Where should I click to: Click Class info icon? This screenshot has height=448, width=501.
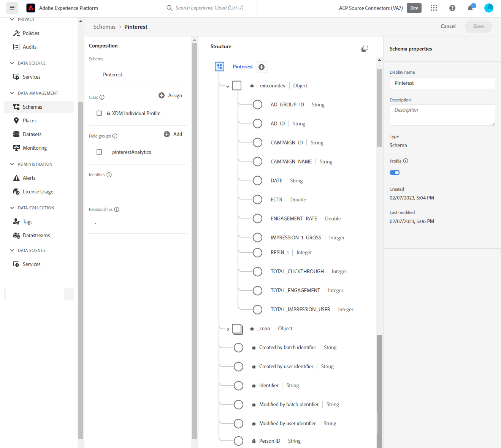[x=102, y=97]
